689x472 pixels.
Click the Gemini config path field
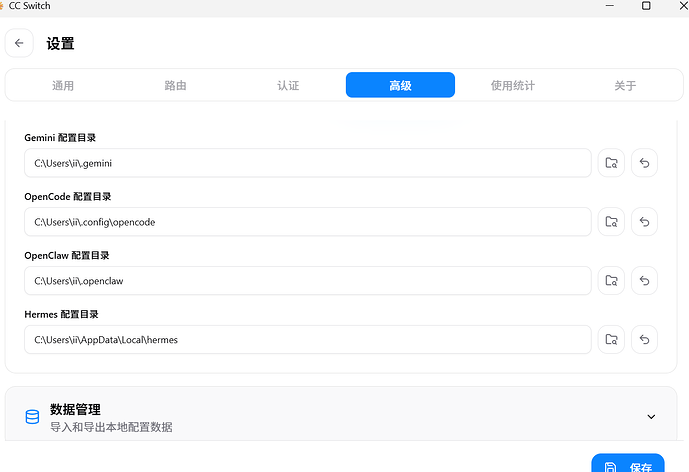[x=308, y=163]
